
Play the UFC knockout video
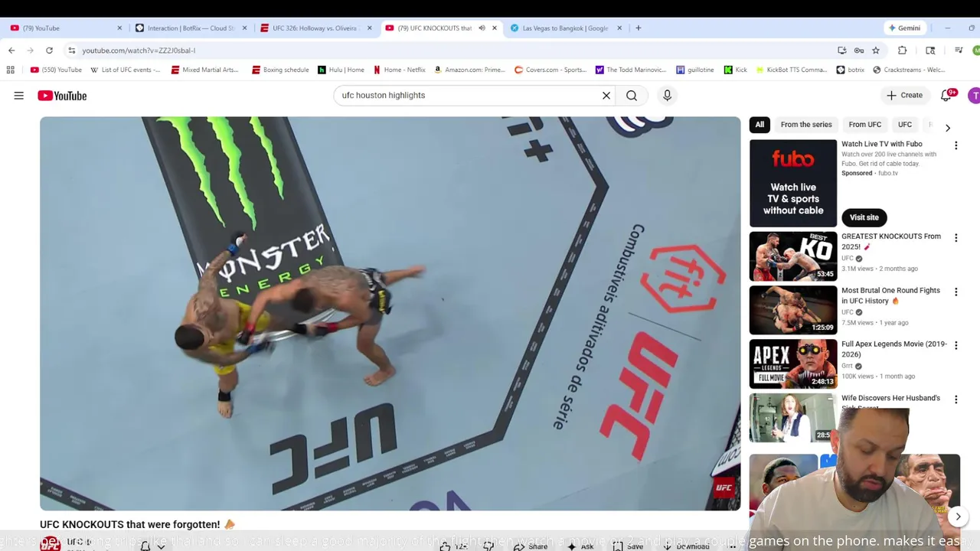click(390, 313)
